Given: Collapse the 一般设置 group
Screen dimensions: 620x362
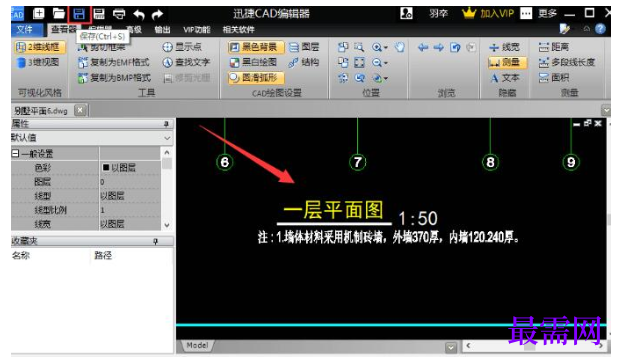Looking at the screenshot, I should 15,153.
